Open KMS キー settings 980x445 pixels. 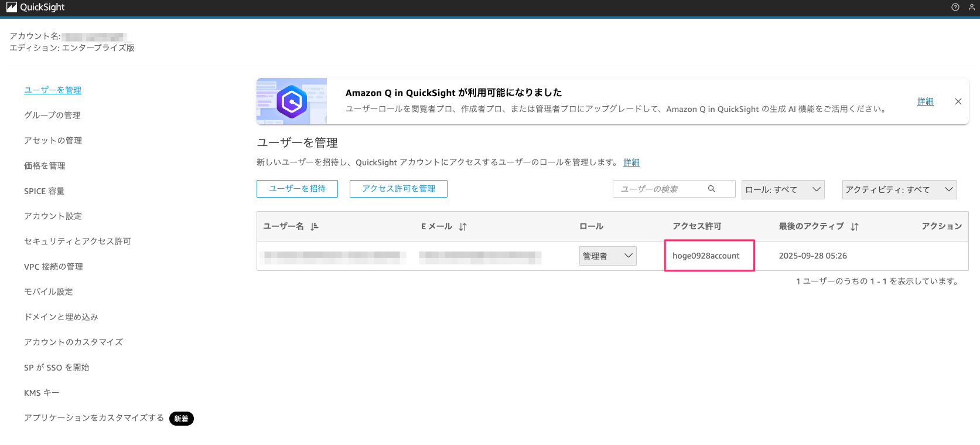(x=42, y=393)
